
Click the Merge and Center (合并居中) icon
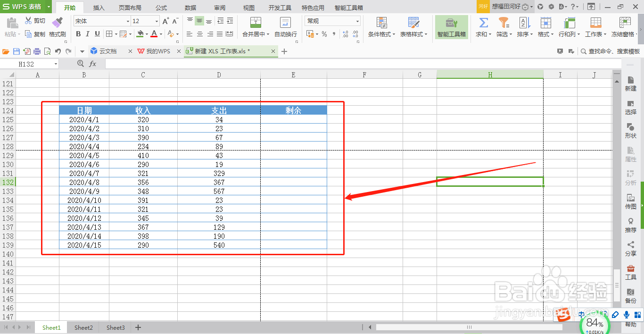[x=256, y=23]
